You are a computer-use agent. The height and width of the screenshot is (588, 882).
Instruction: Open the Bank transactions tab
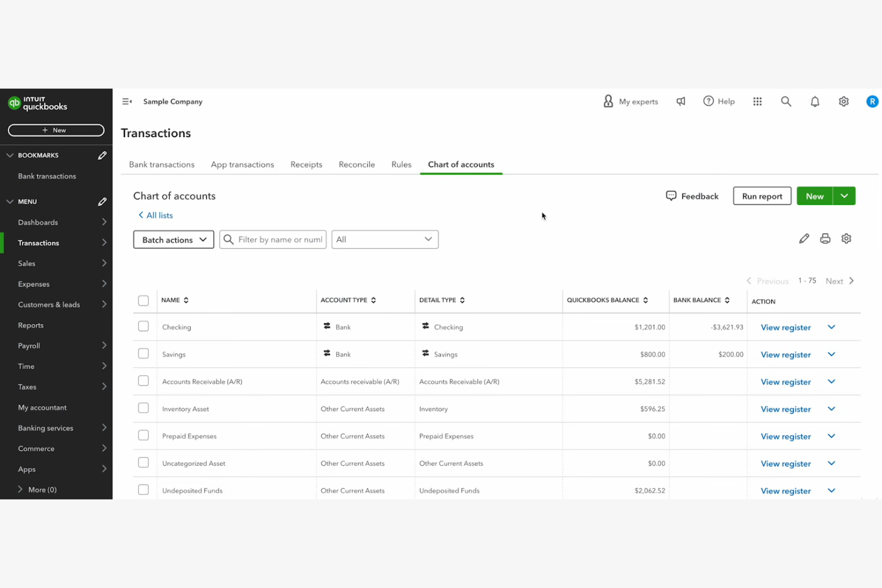[x=162, y=164]
